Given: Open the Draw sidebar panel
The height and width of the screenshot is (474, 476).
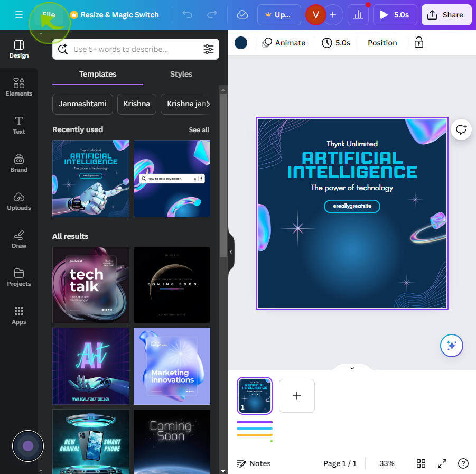Looking at the screenshot, I should pyautogui.click(x=19, y=239).
